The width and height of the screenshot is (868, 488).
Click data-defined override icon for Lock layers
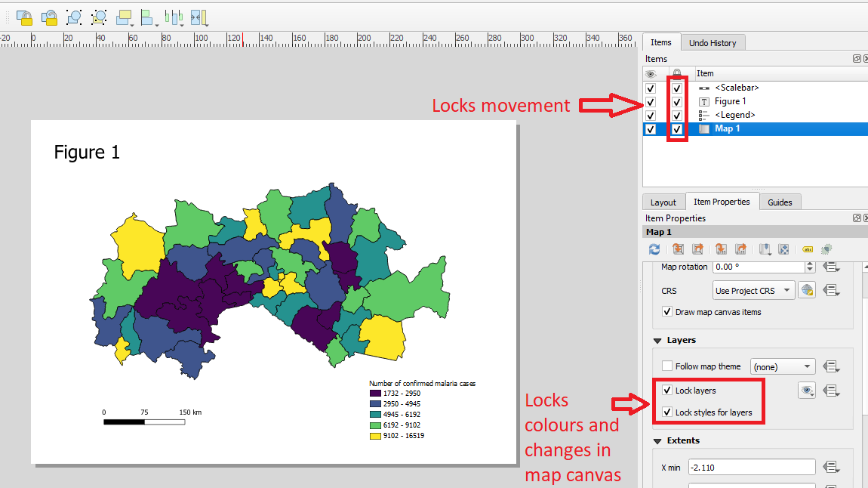click(x=831, y=391)
